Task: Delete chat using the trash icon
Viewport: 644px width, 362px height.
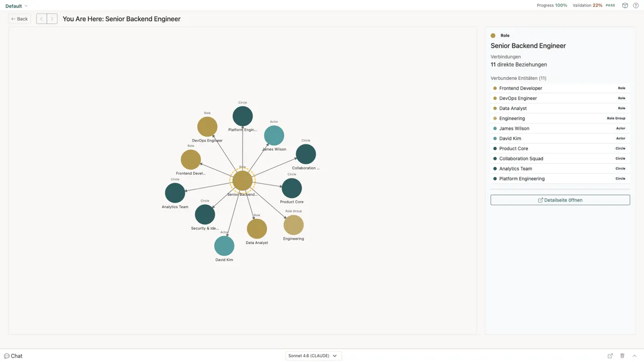Action: click(623, 356)
